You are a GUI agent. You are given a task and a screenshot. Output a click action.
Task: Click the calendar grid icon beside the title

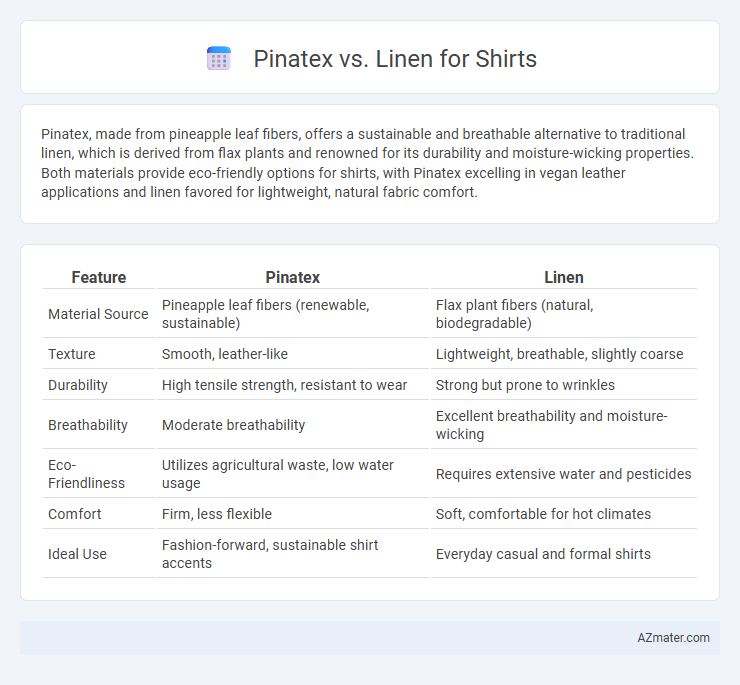click(x=219, y=59)
